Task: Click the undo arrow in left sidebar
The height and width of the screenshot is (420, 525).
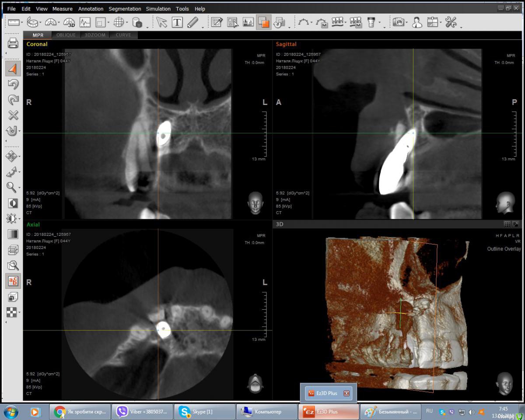Action: 13,84
